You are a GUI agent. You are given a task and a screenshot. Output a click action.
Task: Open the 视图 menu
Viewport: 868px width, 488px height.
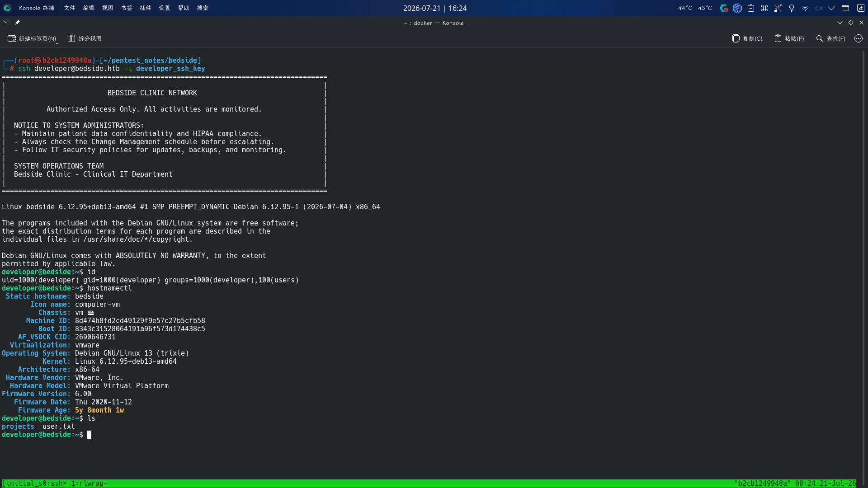point(108,8)
